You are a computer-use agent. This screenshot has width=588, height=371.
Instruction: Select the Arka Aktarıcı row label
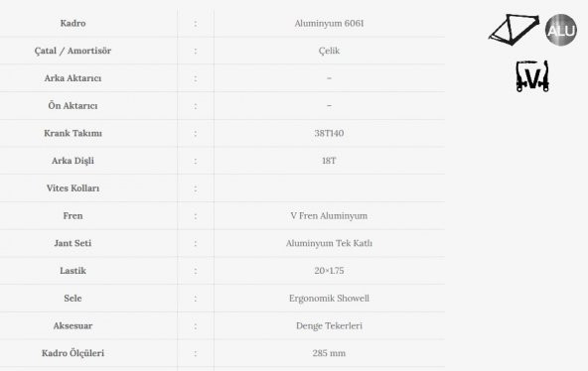[x=73, y=78]
